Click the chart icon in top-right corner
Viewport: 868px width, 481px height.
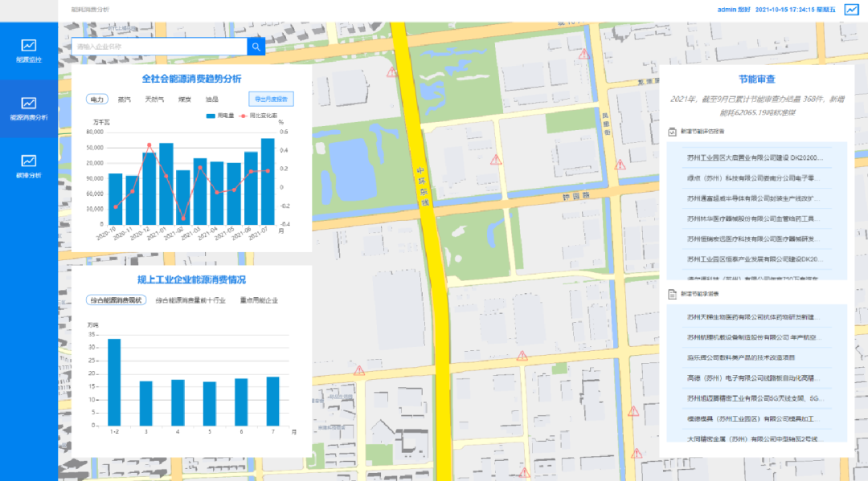[x=850, y=10]
